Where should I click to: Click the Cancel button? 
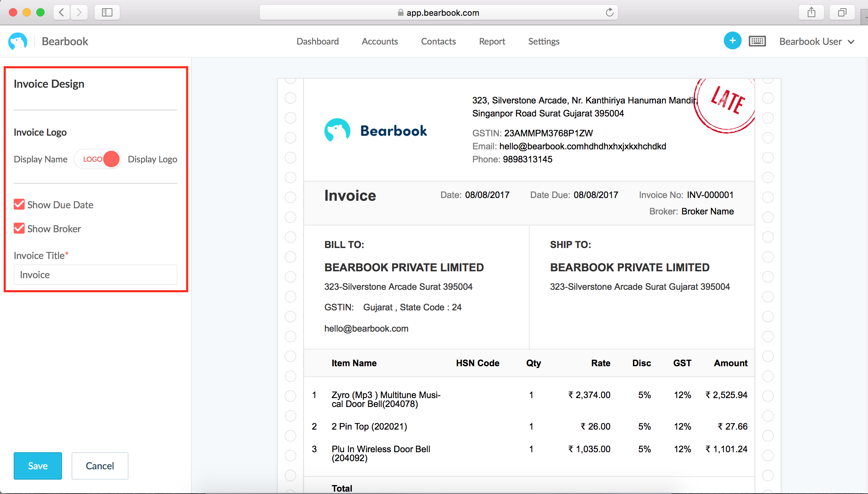tap(100, 466)
